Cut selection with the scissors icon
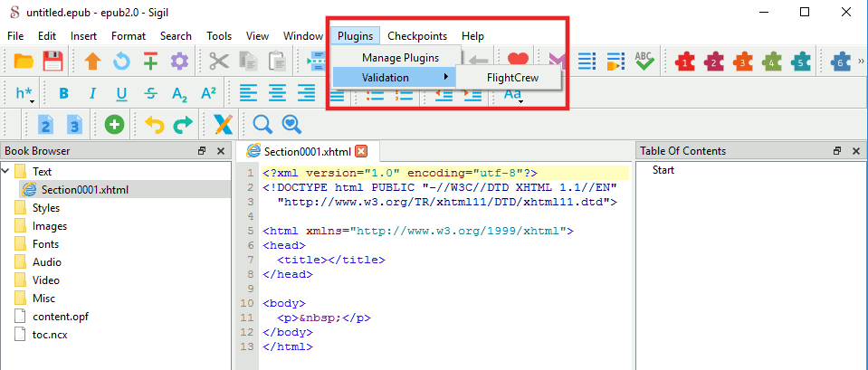Screen dimensions: 868x370 tap(219, 61)
